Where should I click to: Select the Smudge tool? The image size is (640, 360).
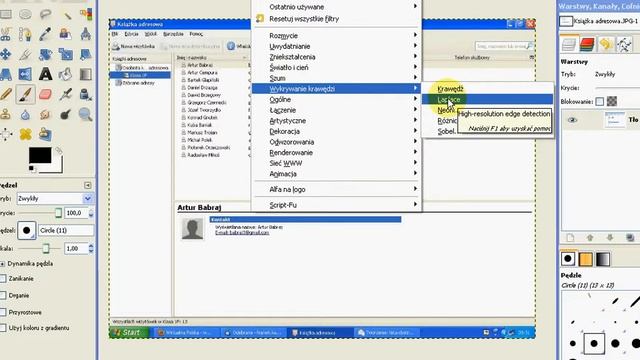click(45, 114)
